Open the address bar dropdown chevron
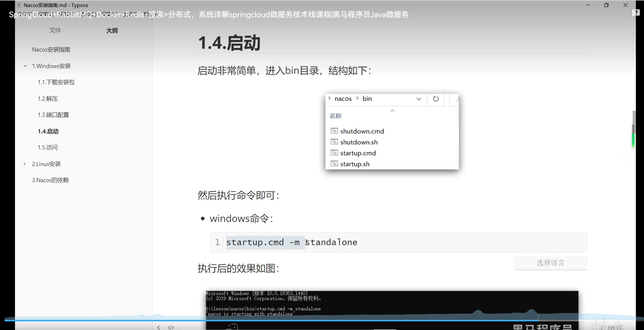 (419, 99)
